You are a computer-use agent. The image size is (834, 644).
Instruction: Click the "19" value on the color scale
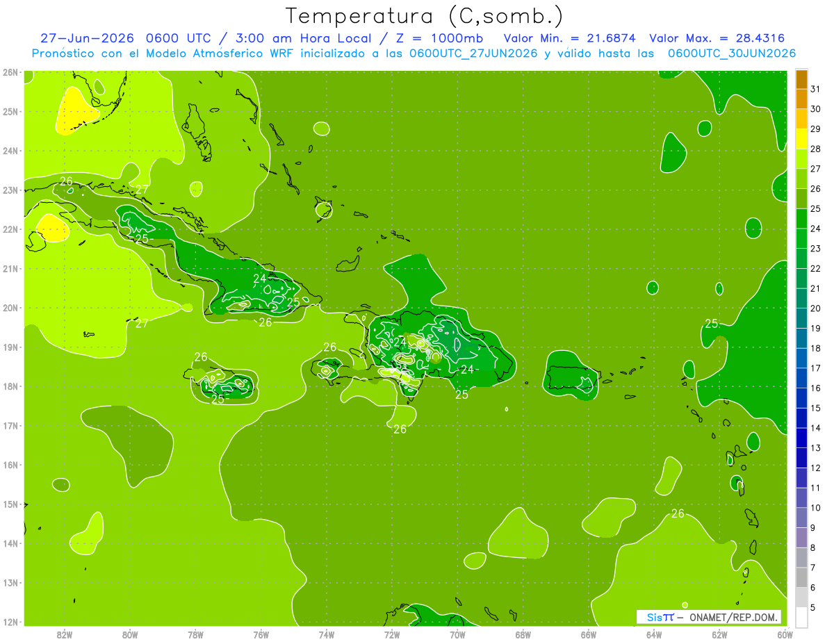815,328
